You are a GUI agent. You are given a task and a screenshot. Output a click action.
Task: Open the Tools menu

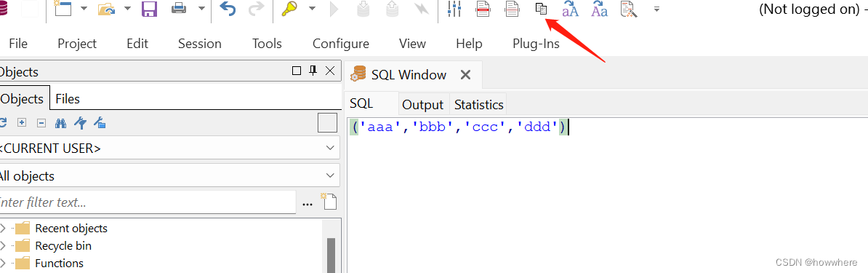(267, 43)
